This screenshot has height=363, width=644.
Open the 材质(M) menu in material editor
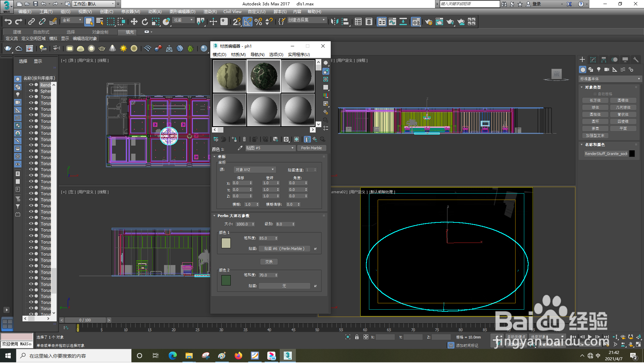pyautogui.click(x=238, y=55)
